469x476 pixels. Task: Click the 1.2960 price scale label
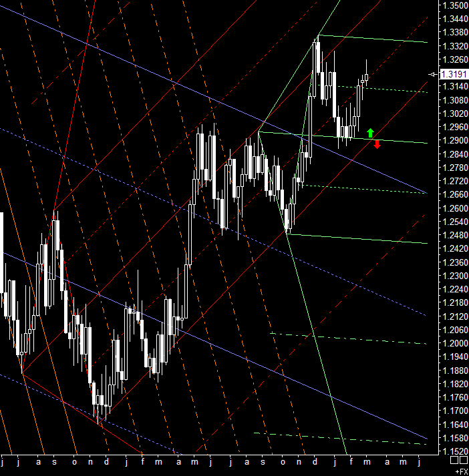point(455,127)
